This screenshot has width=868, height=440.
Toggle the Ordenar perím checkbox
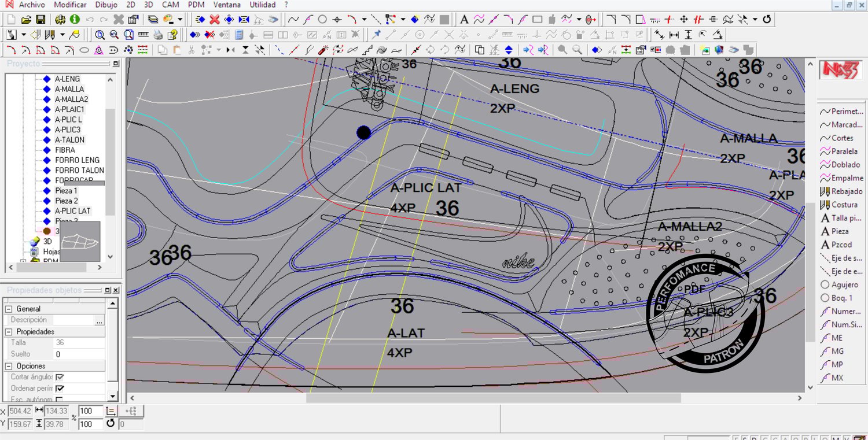tap(60, 389)
